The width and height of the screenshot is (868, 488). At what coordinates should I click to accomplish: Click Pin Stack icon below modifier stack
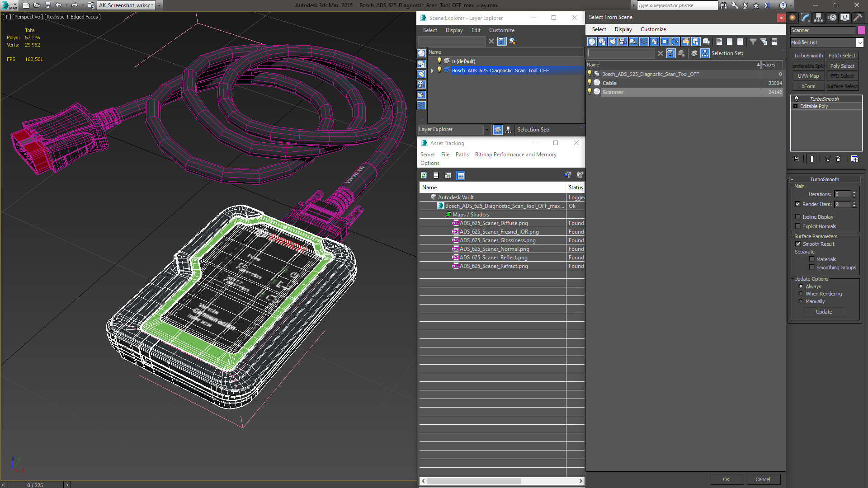click(796, 159)
